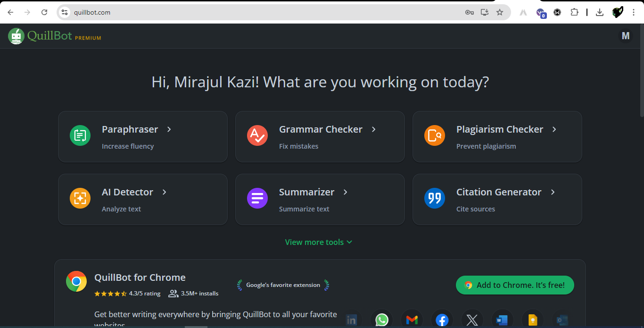Viewport: 644px width, 328px height.
Task: Click 'Analyze text' subtitle
Action: click(x=121, y=209)
